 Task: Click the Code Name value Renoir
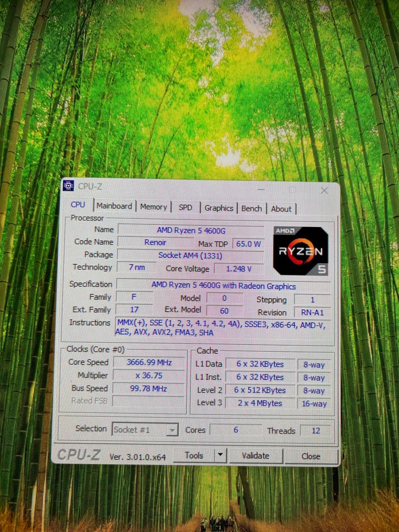coord(155,242)
